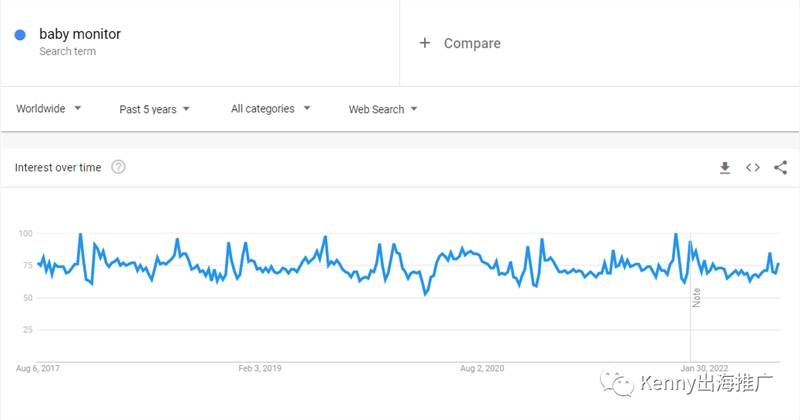Click the 100 value axis label
This screenshot has height=420, width=800.
pos(26,233)
